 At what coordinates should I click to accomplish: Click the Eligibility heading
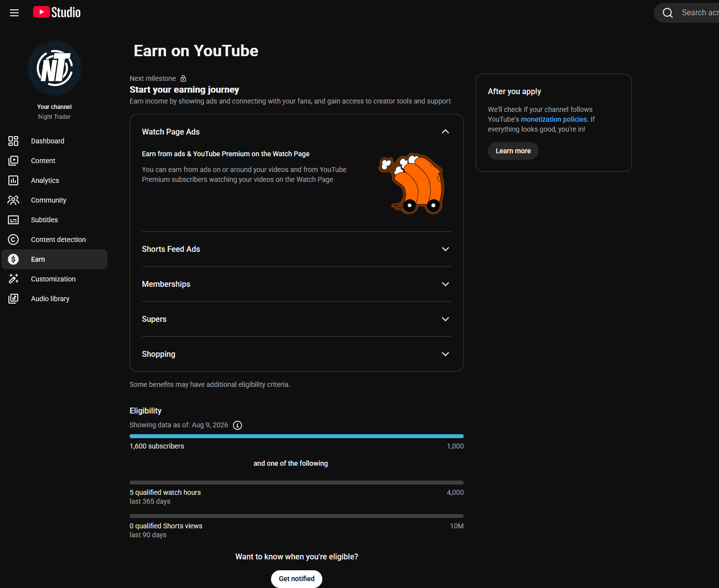145,411
